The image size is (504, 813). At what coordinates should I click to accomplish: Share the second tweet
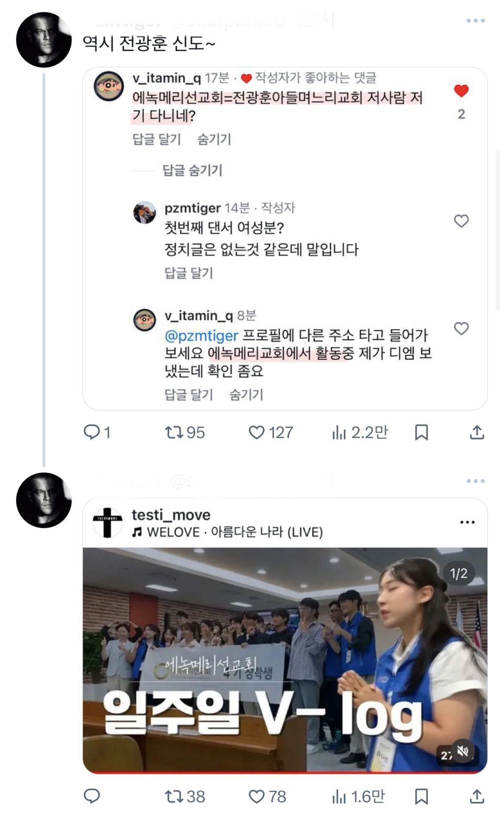pos(476,796)
